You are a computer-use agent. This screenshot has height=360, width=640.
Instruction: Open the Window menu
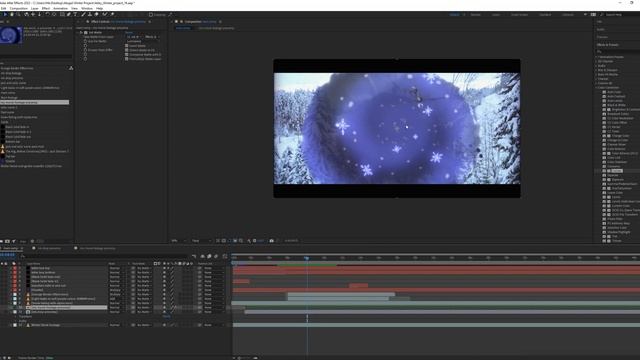coord(87,8)
